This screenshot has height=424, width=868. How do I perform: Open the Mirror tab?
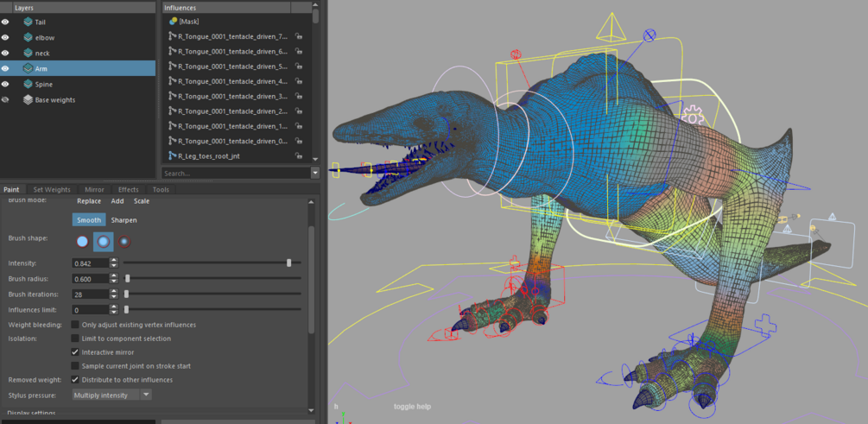94,190
